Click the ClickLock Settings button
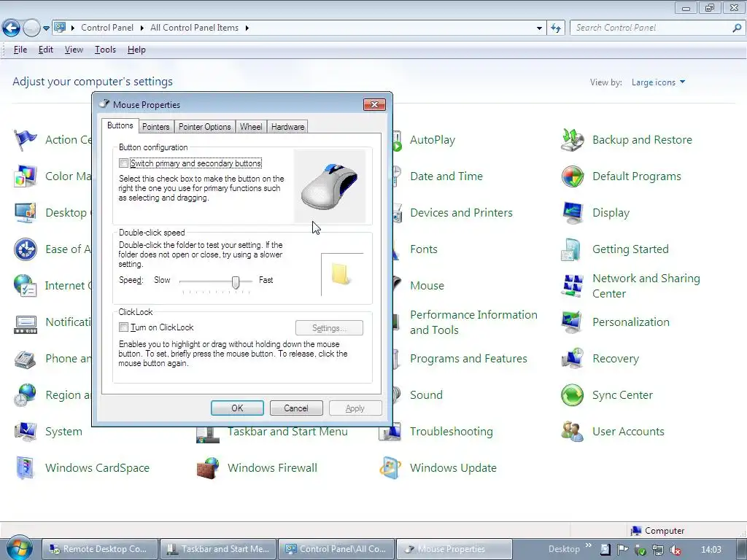Image resolution: width=747 pixels, height=560 pixels. pyautogui.click(x=329, y=327)
